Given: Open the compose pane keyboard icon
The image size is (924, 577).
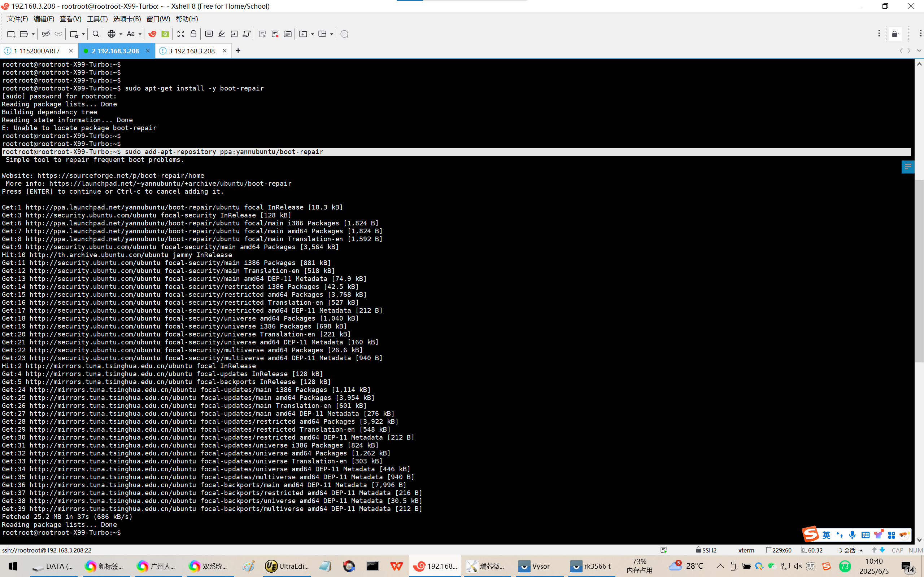Looking at the screenshot, I should pos(209,34).
